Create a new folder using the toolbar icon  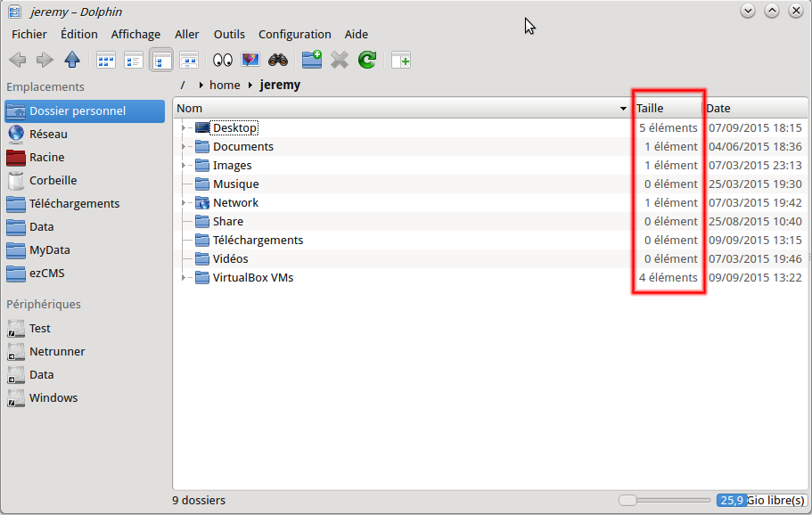pos(311,61)
